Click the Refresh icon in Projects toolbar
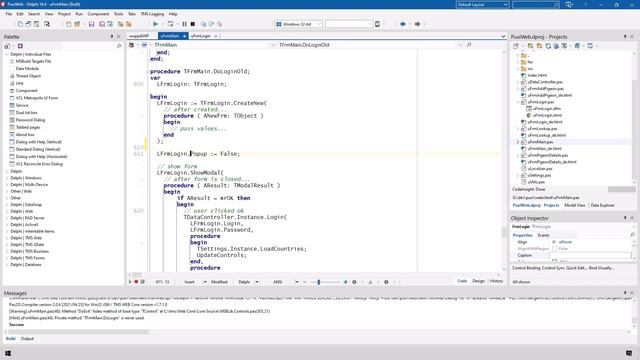Viewport: 640px width, 360px height. click(548, 46)
